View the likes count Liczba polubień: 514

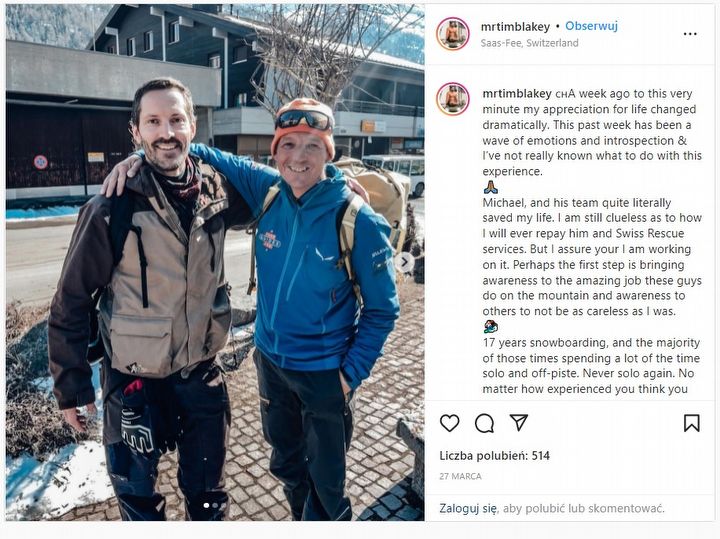point(494,456)
